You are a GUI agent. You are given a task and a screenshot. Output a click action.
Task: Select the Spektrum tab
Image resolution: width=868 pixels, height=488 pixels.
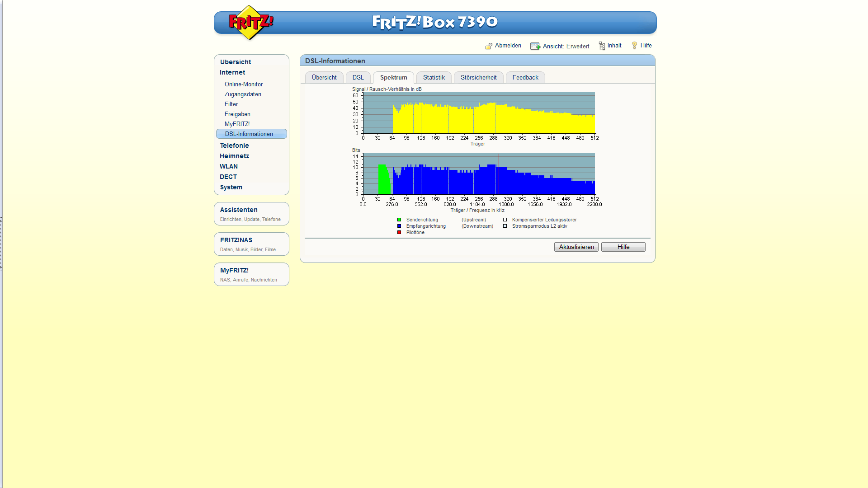[393, 78]
